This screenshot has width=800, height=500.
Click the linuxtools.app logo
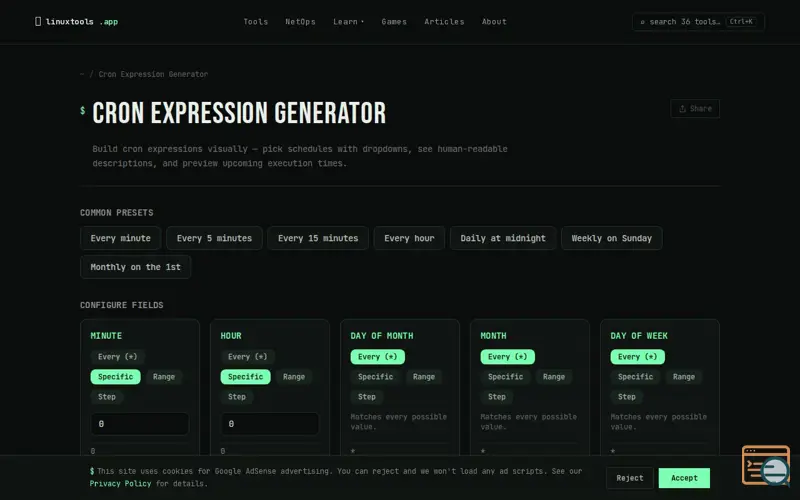click(x=77, y=21)
